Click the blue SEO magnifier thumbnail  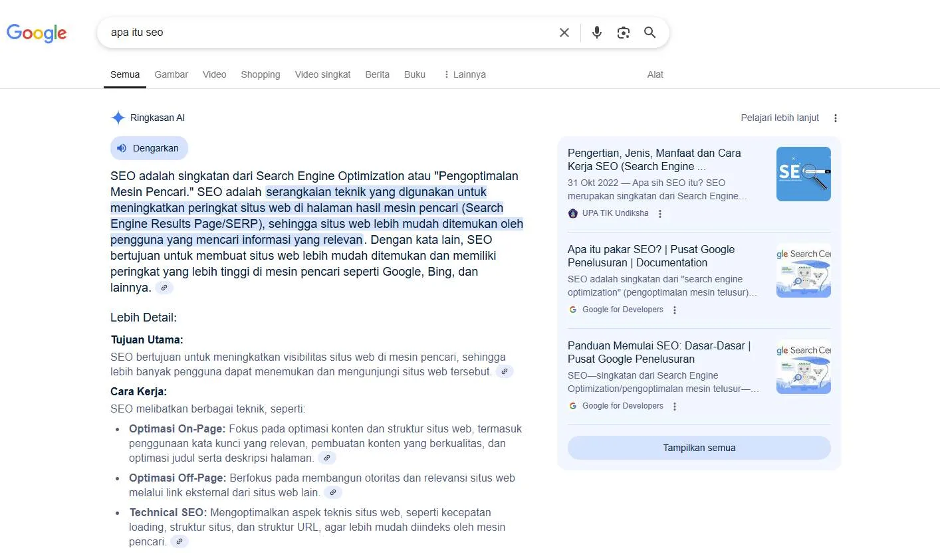(804, 174)
